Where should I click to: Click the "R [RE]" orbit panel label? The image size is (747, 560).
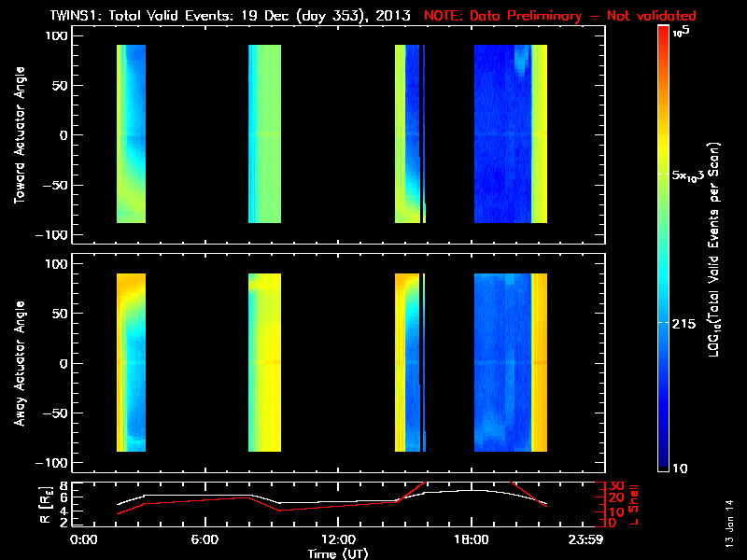(x=45, y=504)
